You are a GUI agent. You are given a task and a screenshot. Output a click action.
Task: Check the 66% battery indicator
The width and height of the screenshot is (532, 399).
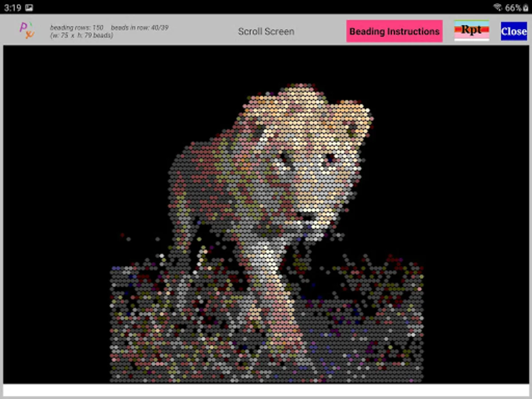click(516, 8)
